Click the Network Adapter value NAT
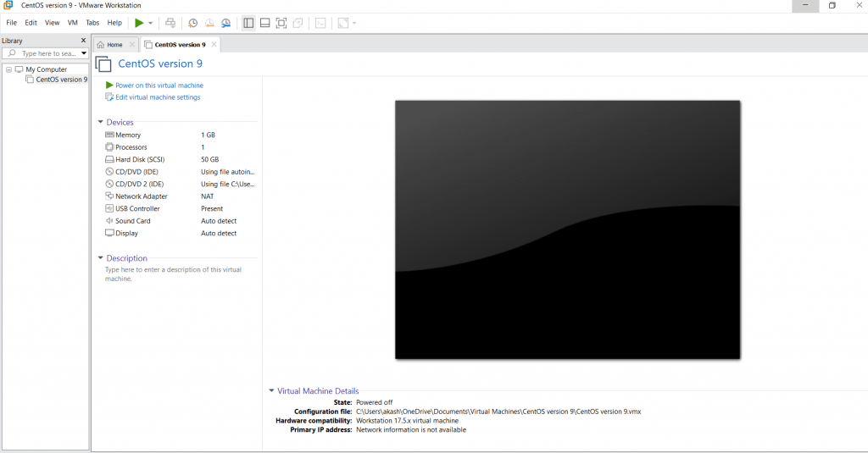868x453 pixels. tap(208, 196)
